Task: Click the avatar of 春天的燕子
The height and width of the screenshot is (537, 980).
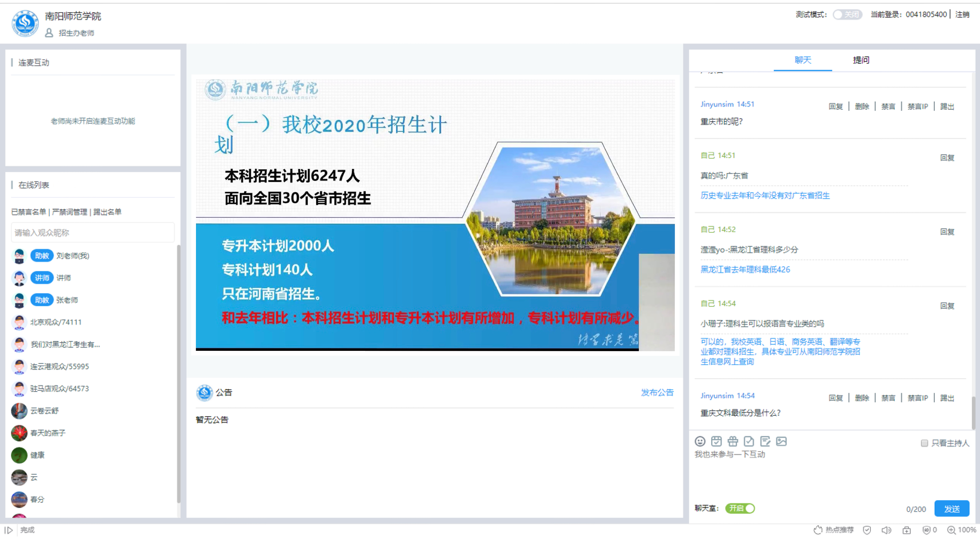Action: tap(19, 433)
